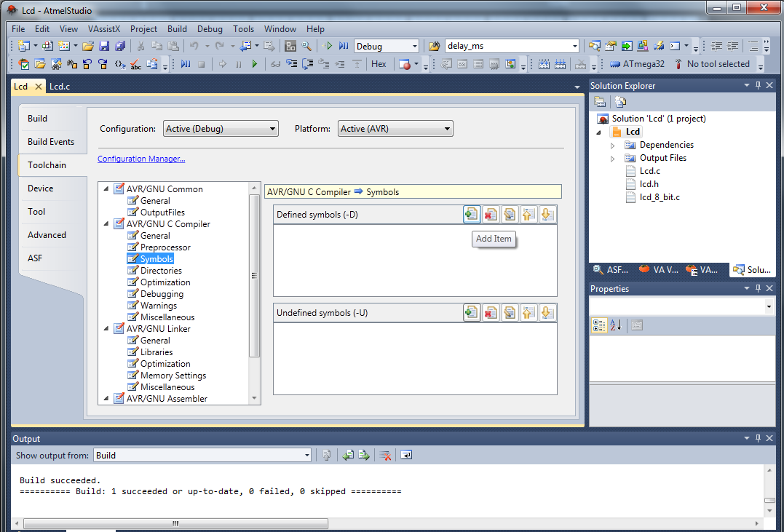This screenshot has width=784, height=532.
Task: Move the Defined symbols item down
Action: (547, 215)
